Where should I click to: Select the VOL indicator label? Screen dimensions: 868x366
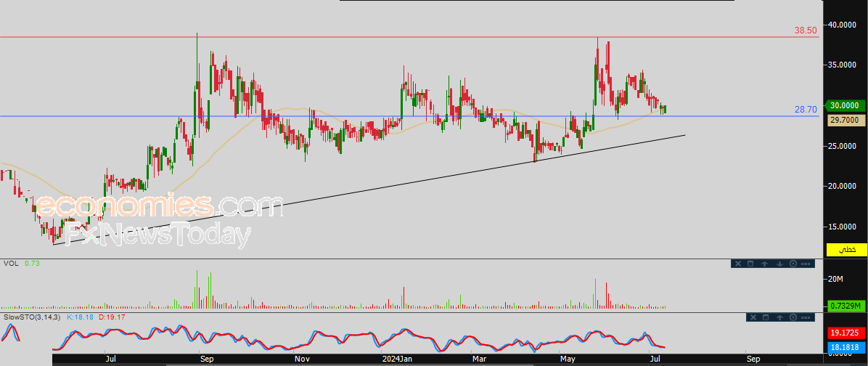click(x=10, y=264)
